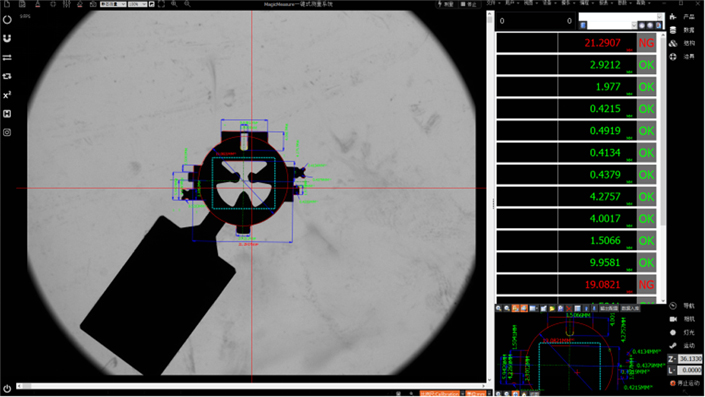The width and height of the screenshot is (705, 397).
Task: Open the 相机 camera panel
Action: click(x=683, y=319)
